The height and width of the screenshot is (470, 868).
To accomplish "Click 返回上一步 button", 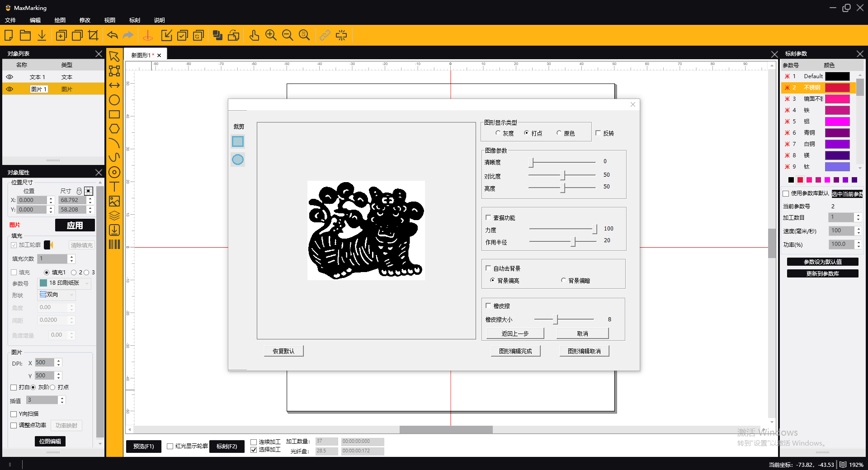I will pos(515,334).
